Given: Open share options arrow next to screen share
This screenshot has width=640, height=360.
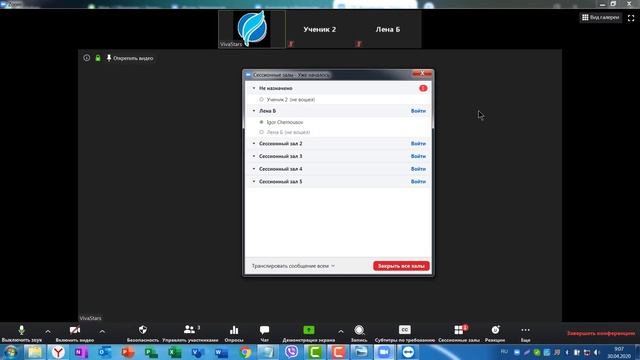Looking at the screenshot, I should pyautogui.click(x=341, y=331).
